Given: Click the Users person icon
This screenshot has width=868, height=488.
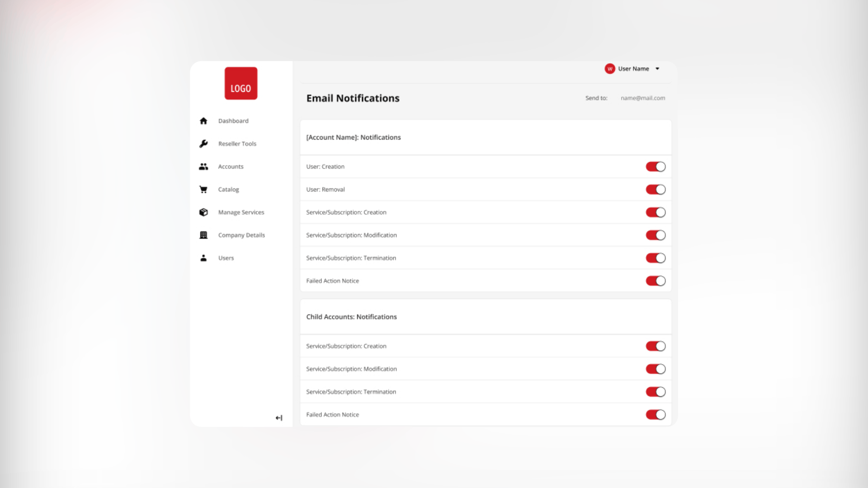Looking at the screenshot, I should pyautogui.click(x=203, y=258).
